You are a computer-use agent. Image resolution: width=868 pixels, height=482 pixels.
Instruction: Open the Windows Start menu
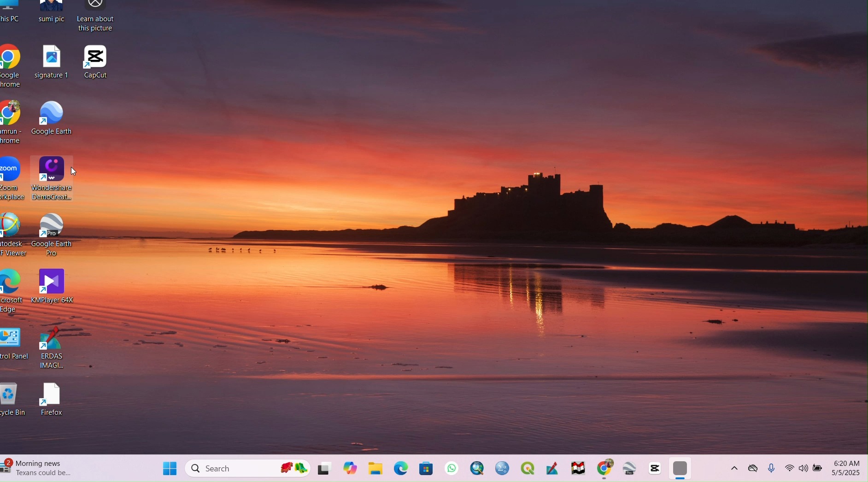point(170,469)
